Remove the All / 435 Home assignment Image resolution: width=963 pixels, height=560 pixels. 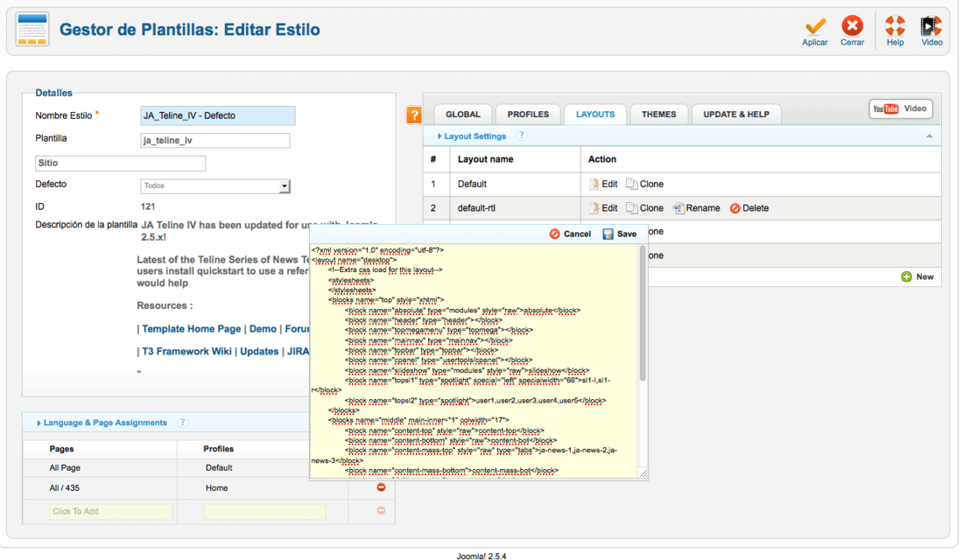(x=381, y=487)
